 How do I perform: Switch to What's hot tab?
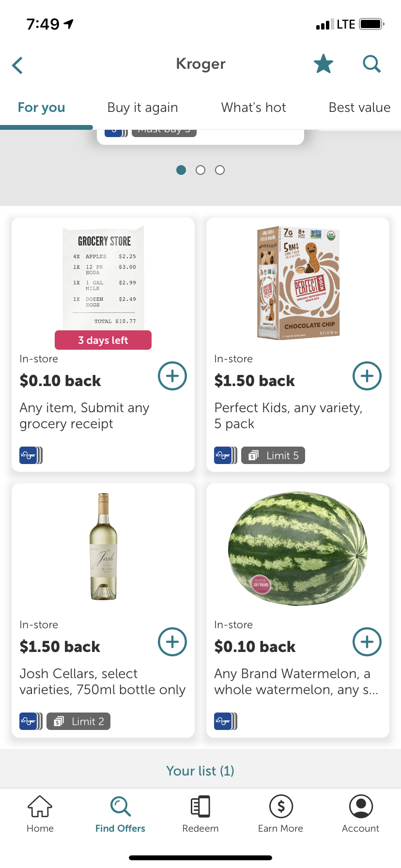pyautogui.click(x=254, y=108)
